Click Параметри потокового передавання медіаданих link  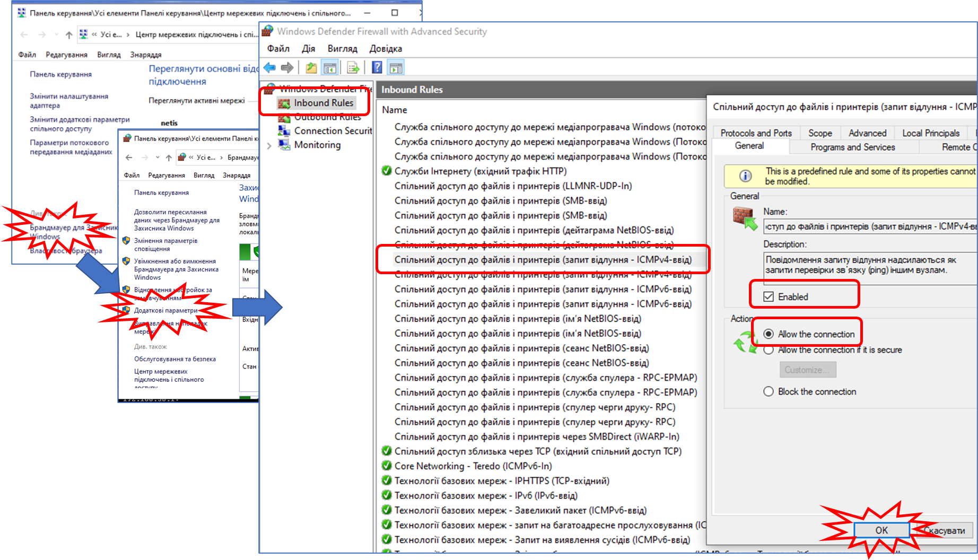click(71, 147)
